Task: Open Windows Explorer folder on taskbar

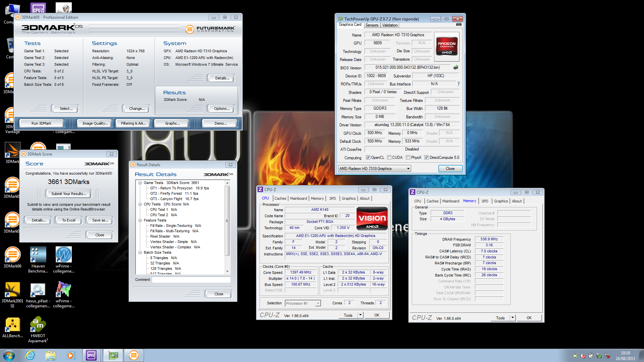Action: click(51, 355)
